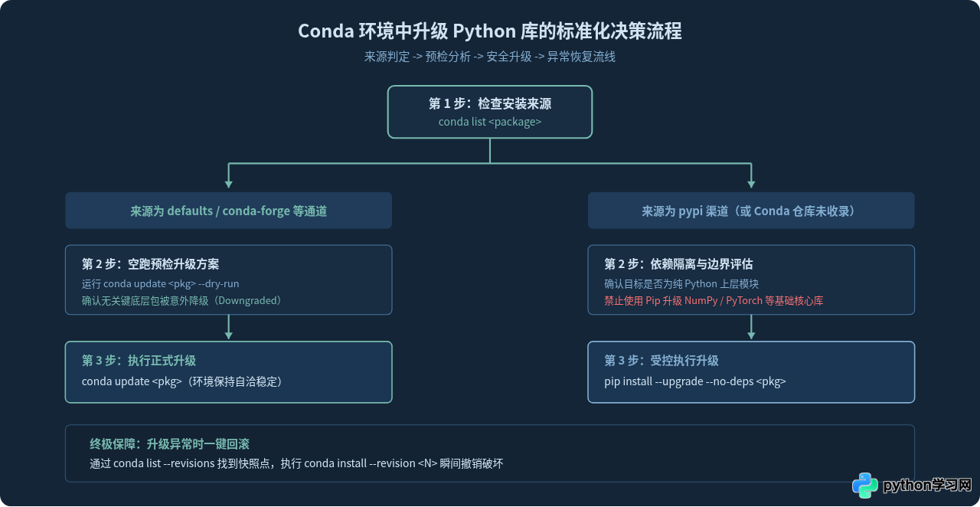
Task: Click the '第 3 步：受控执行升级' heading
Action: (x=661, y=361)
